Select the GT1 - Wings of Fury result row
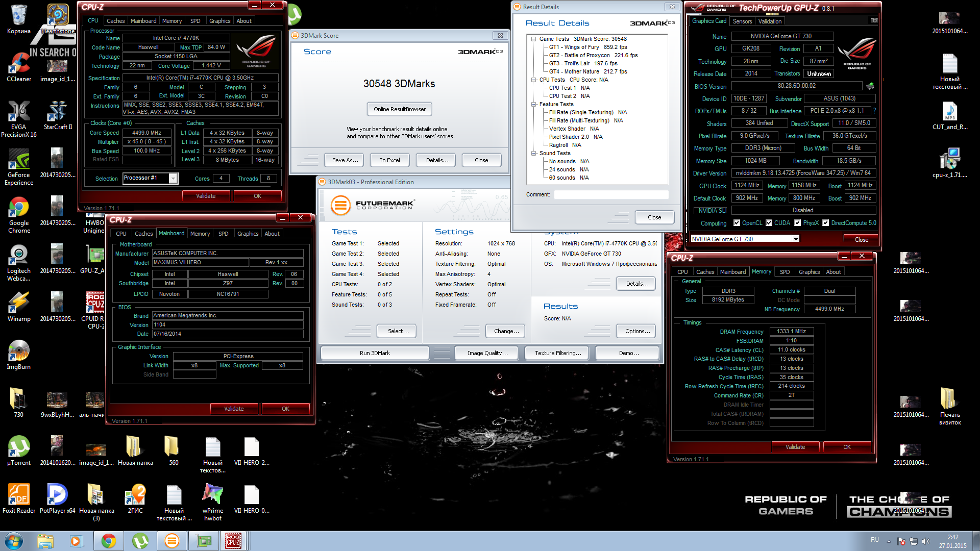 pyautogui.click(x=588, y=47)
